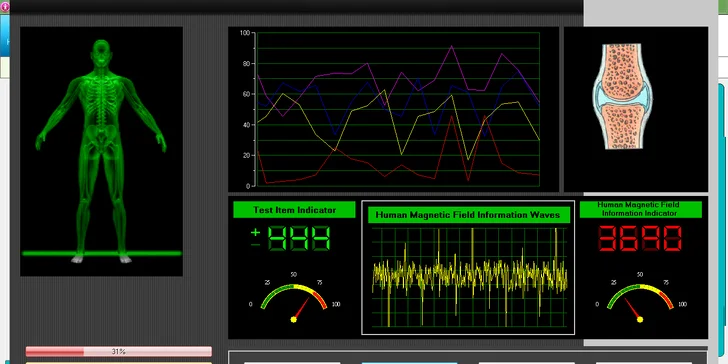Click the green scan line under the feet

(102, 254)
